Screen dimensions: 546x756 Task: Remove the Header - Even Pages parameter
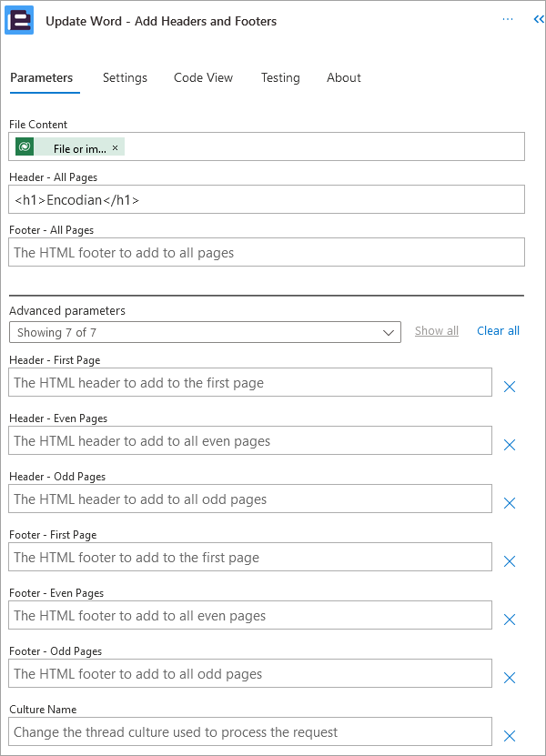point(510,445)
